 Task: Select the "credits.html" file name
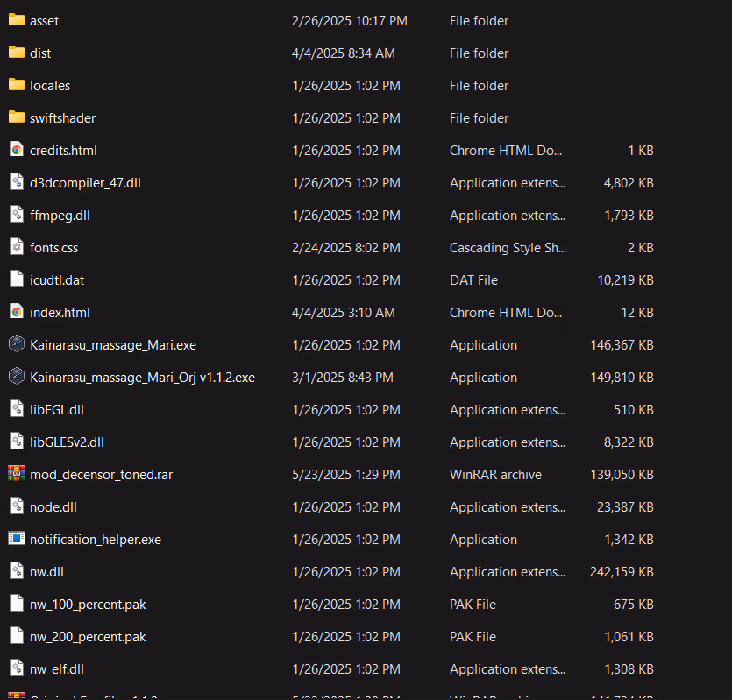click(63, 151)
